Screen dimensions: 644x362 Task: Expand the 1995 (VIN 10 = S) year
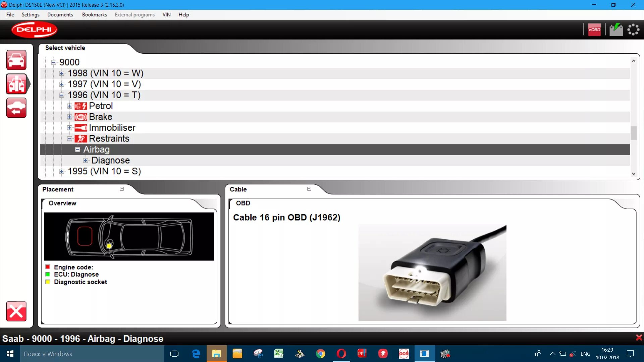[61, 171]
